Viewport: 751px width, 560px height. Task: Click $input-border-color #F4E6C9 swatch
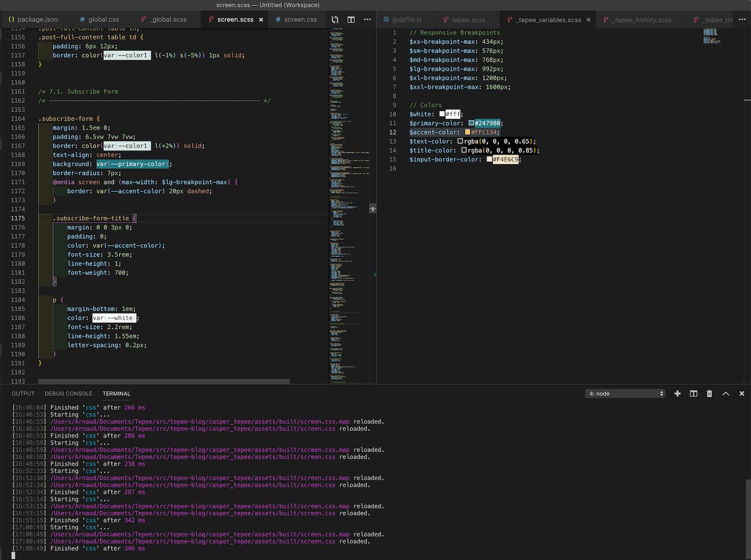coord(489,160)
